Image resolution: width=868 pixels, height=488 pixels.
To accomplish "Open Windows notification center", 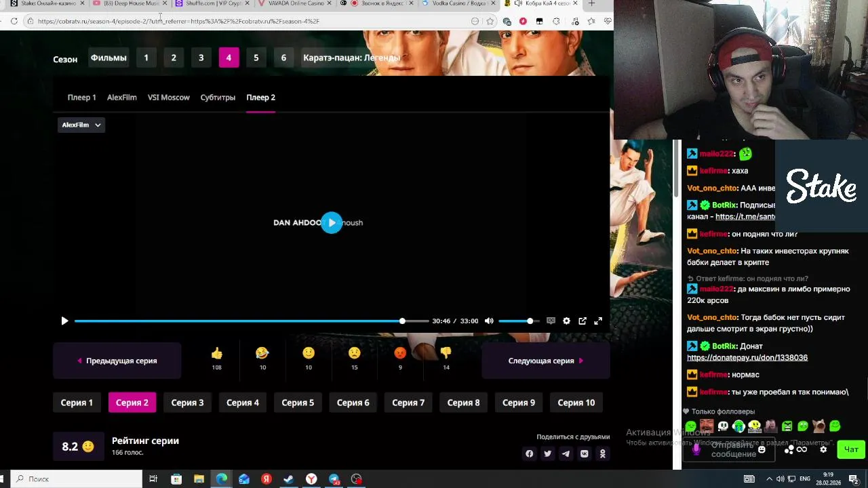I will pyautogui.click(x=854, y=479).
